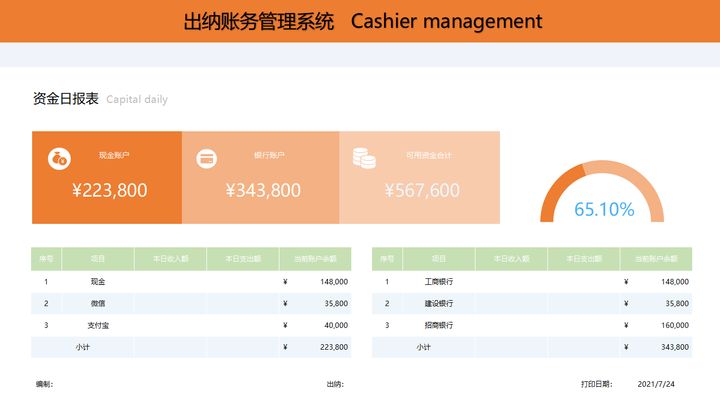
Task: Click the 223,800 subtotal in cash table
Action: (334, 347)
